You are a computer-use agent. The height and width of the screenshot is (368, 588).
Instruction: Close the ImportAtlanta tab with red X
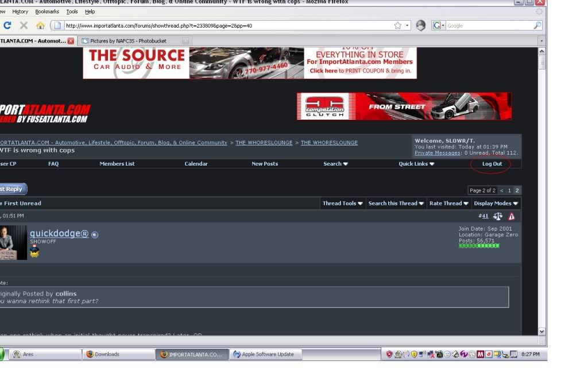(71, 41)
